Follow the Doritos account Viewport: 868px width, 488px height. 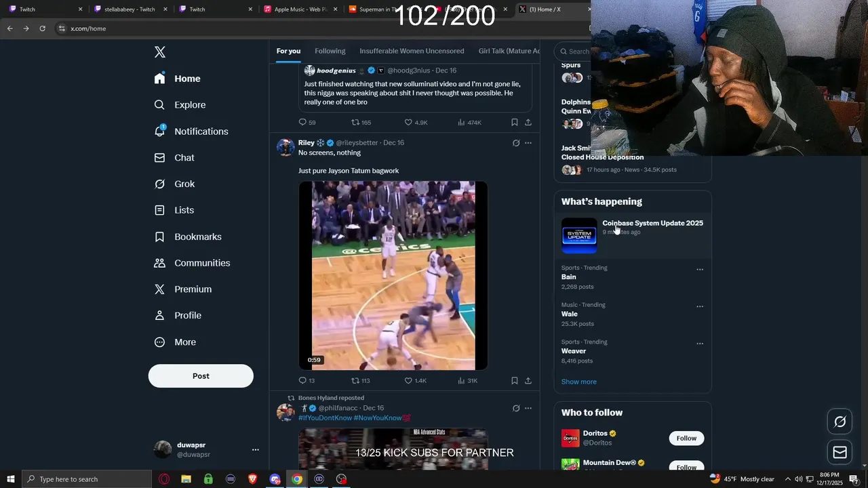click(x=686, y=438)
